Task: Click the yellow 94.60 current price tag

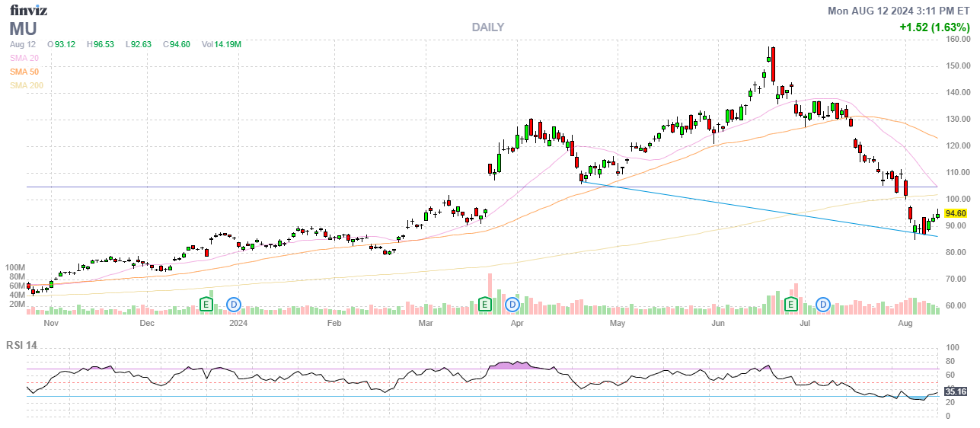Action: [956, 213]
